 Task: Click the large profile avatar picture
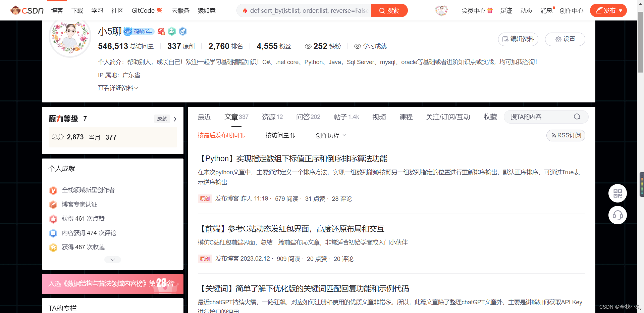point(70,37)
